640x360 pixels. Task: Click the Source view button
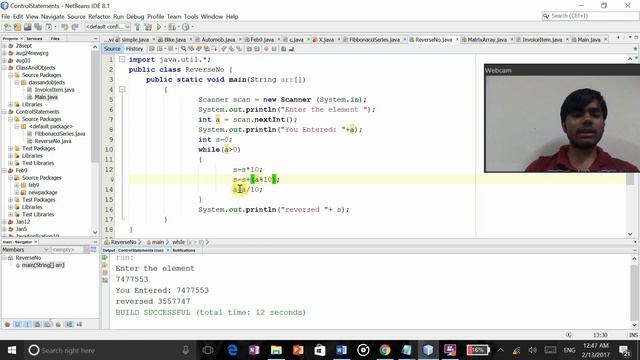(x=112, y=49)
